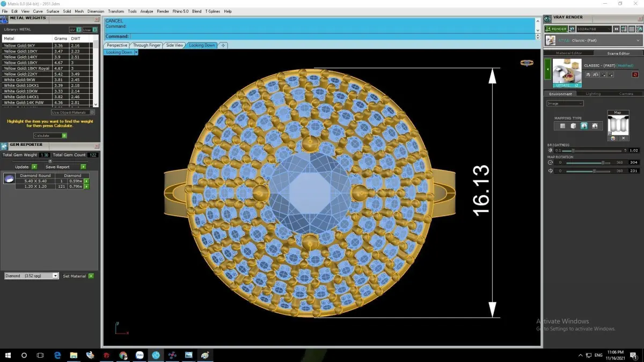Image resolution: width=644 pixels, height=362 pixels.
Task: Click the metal list scrollbar down arrow
Action: tap(96, 105)
